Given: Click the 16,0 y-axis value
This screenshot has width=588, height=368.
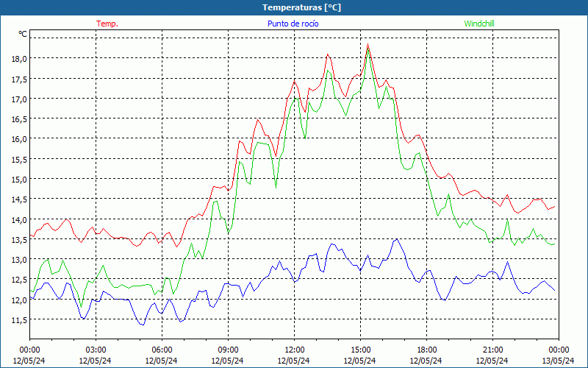Looking at the screenshot, I should 20,139.
